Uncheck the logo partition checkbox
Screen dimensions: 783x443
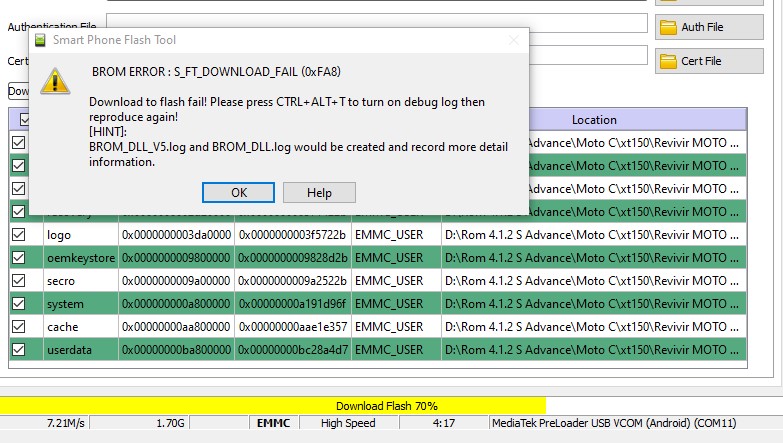tap(18, 234)
